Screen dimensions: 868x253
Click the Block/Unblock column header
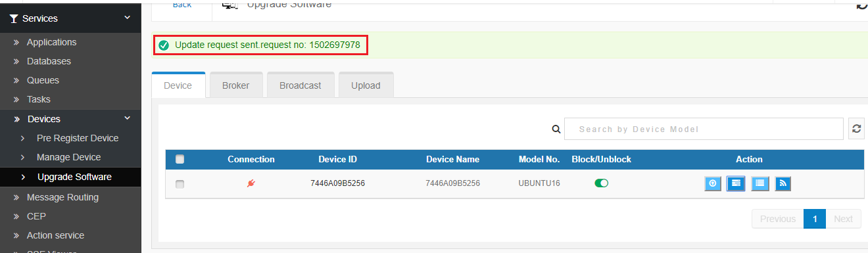[601, 159]
